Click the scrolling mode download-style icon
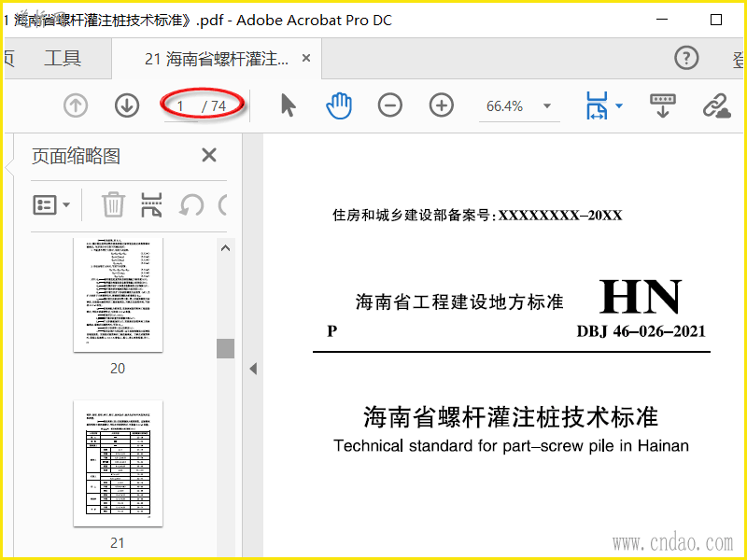Image resolution: width=747 pixels, height=560 pixels. (x=663, y=105)
